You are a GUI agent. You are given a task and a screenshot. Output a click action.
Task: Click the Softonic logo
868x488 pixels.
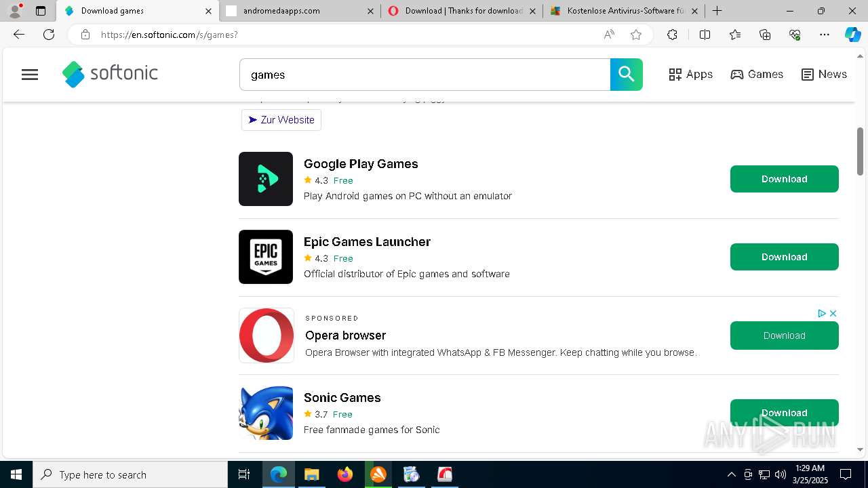click(110, 74)
